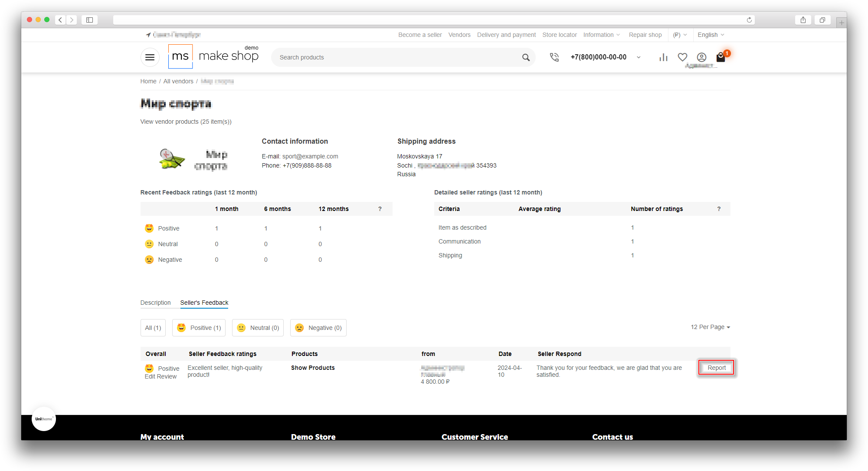Filter feedback by Negative (0)
The width and height of the screenshot is (868, 471).
tap(318, 328)
